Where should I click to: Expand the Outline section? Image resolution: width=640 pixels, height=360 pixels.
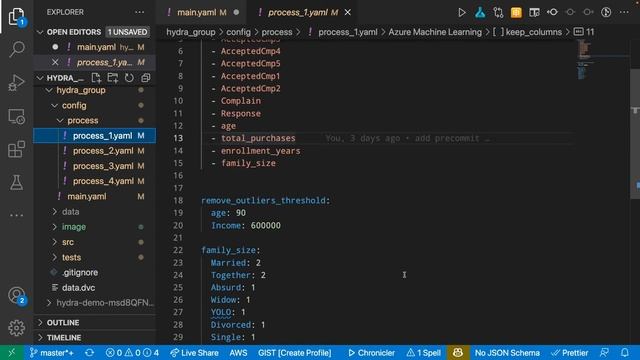coord(40,322)
